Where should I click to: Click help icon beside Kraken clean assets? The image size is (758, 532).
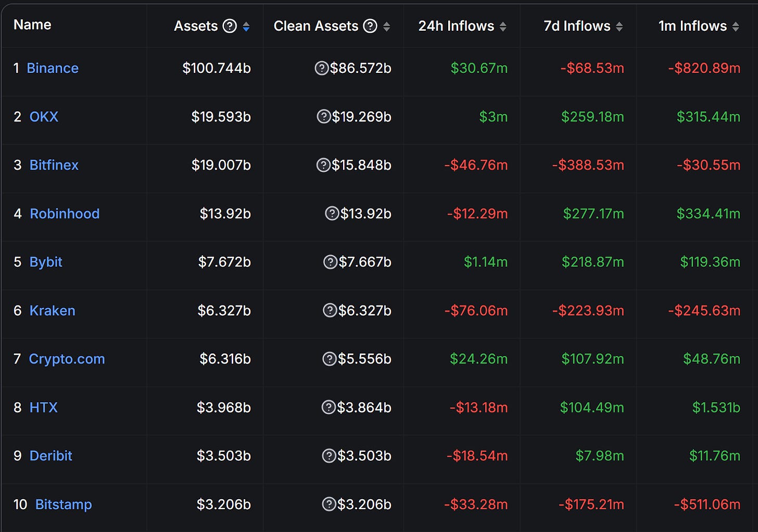[330, 310]
